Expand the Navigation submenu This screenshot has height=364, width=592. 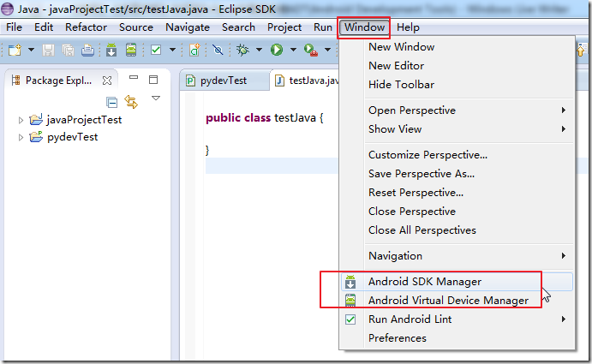tap(457, 256)
